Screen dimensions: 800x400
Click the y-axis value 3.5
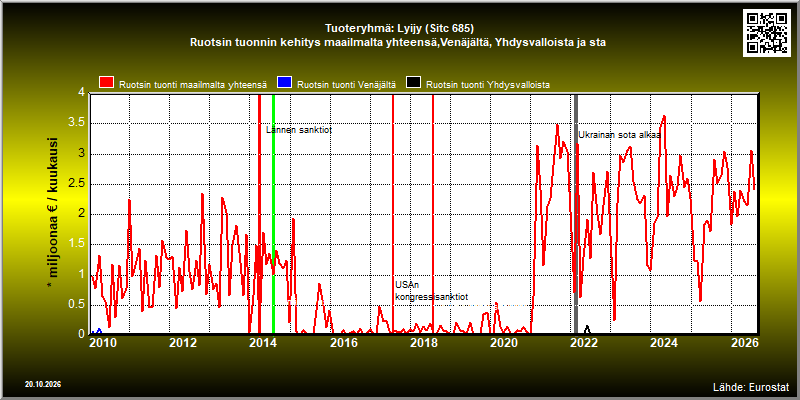pyautogui.click(x=77, y=123)
